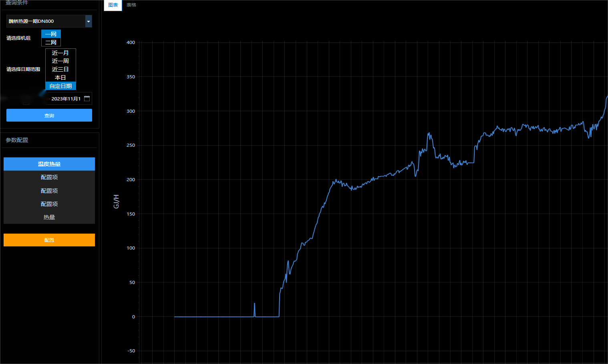Click 配置项 directly above 热量
This screenshot has width=608, height=364.
coord(49,204)
